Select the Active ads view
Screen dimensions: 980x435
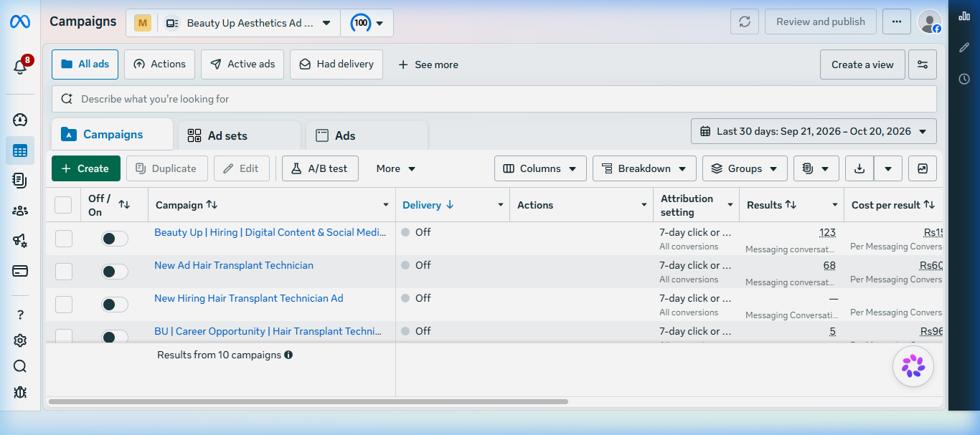tap(242, 64)
